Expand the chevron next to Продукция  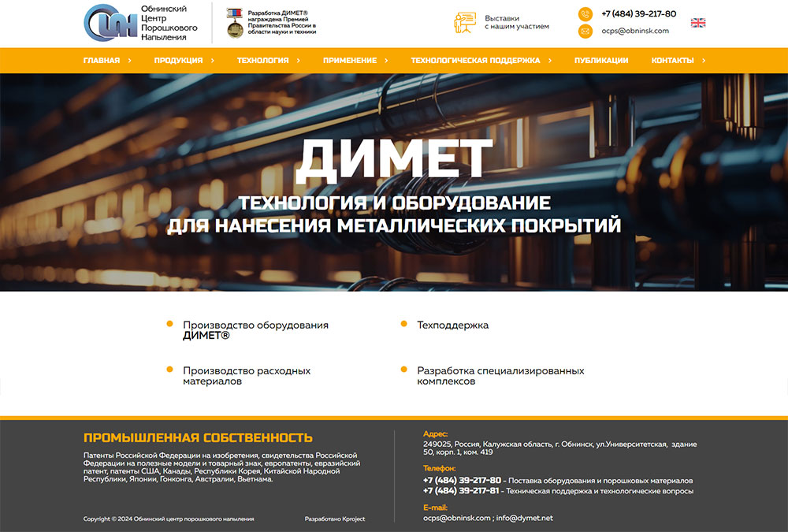coord(213,61)
